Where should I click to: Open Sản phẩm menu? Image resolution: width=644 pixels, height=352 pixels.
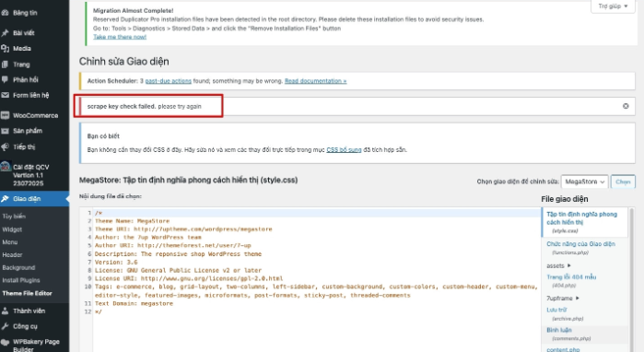tap(28, 131)
